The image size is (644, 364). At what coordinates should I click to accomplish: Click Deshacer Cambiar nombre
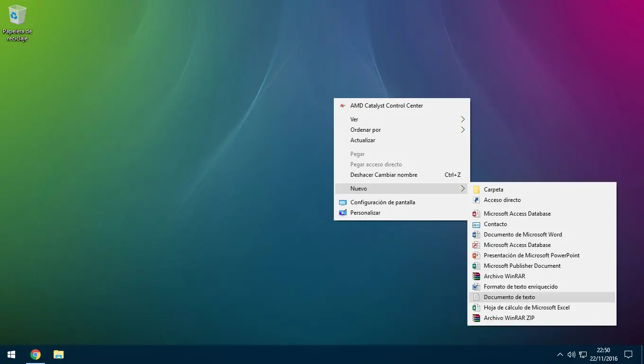[402, 175]
